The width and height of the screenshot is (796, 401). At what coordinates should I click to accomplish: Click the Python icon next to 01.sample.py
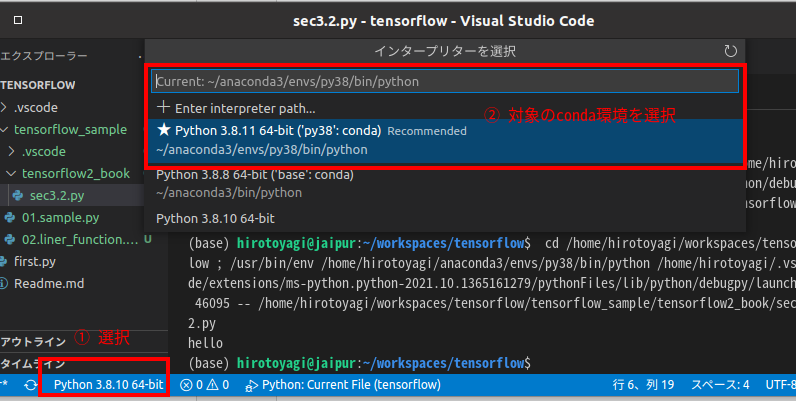pos(12,217)
